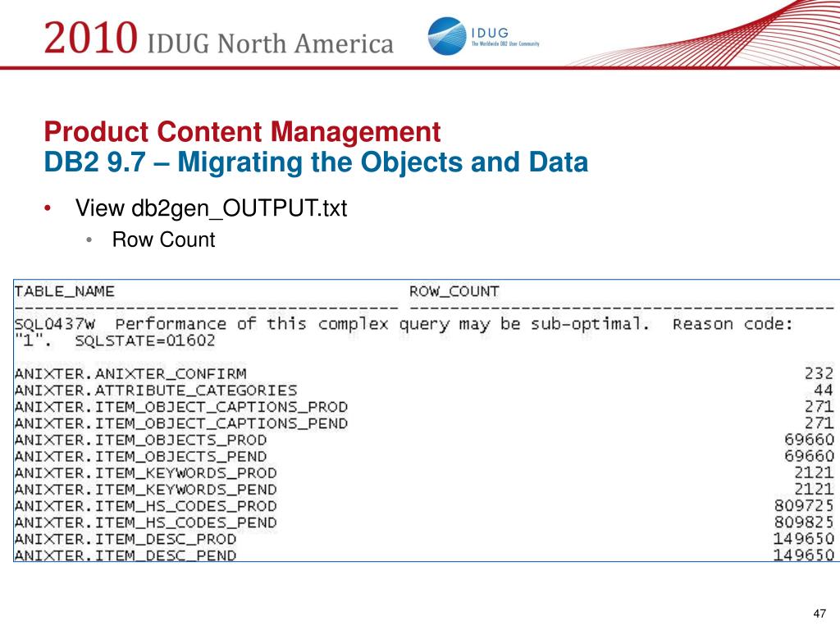Image resolution: width=840 pixels, height=630 pixels.
Task: Click the row count value 809725
Action: click(804, 505)
